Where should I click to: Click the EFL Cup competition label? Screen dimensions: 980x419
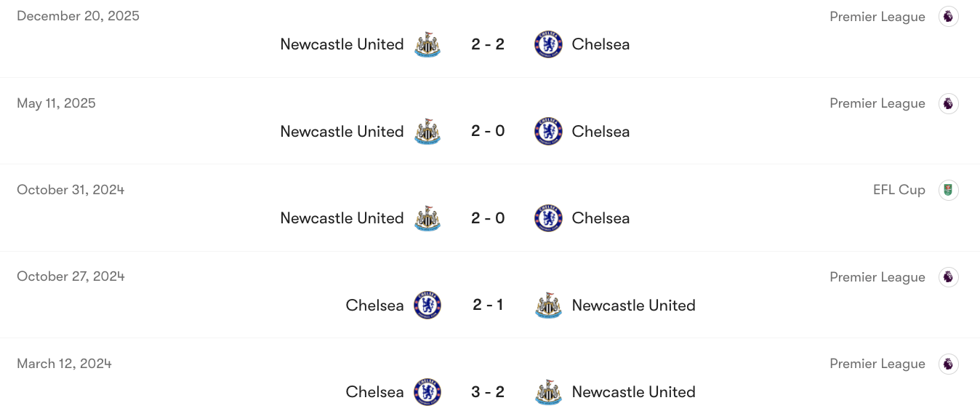click(x=899, y=190)
